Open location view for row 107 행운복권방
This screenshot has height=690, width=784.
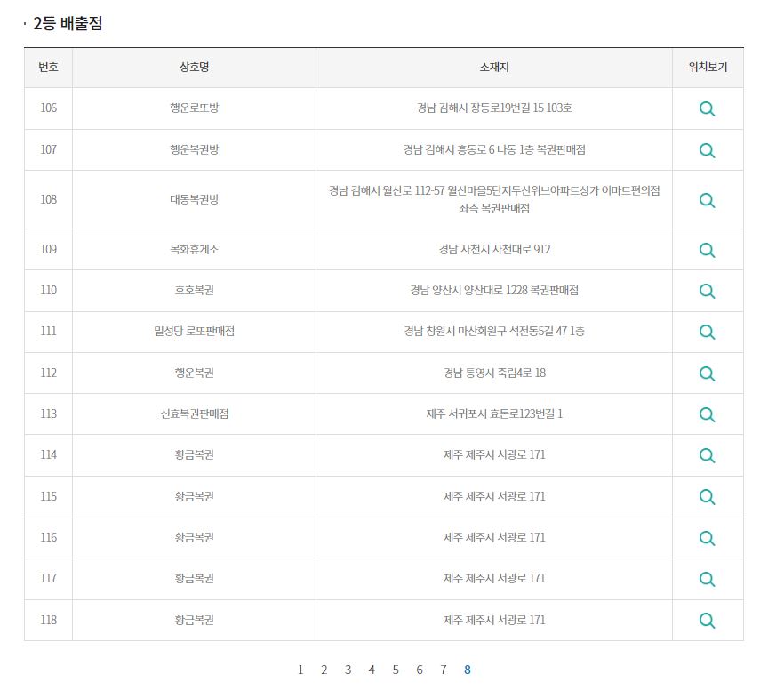pyautogui.click(x=707, y=150)
